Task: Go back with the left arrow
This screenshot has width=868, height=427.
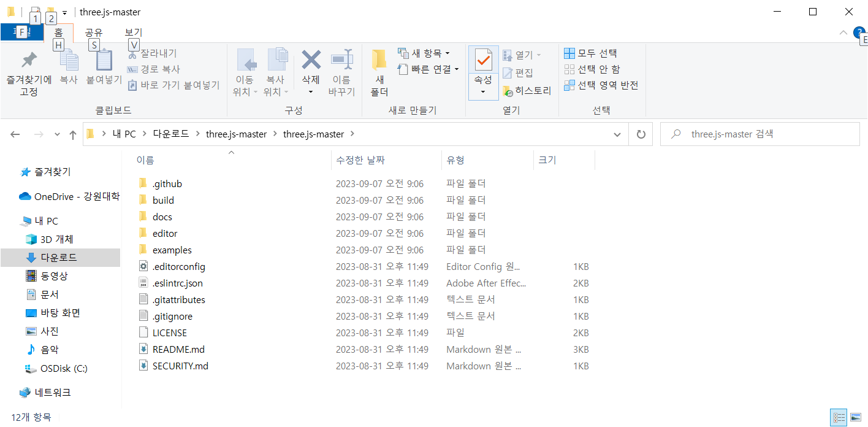Action: click(15, 134)
